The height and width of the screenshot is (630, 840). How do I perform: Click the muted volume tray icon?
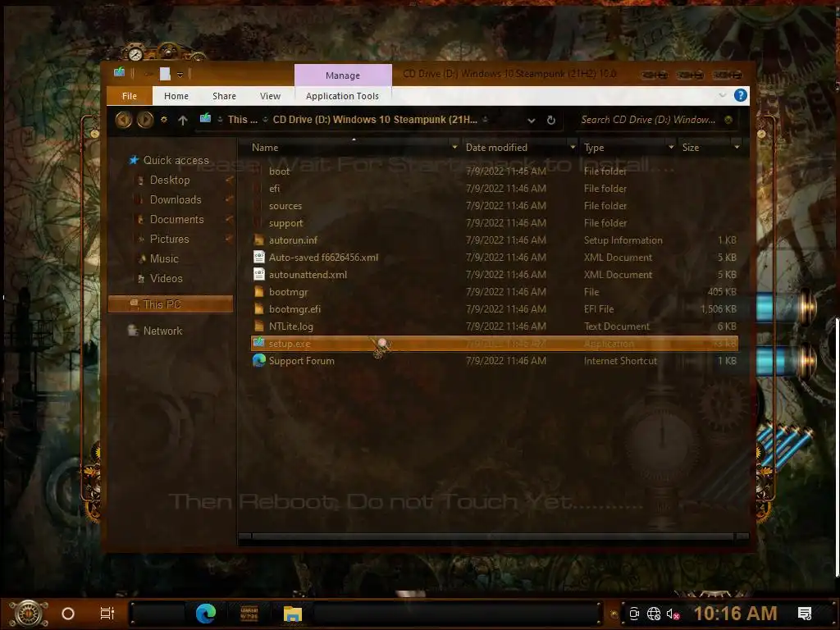pyautogui.click(x=673, y=614)
